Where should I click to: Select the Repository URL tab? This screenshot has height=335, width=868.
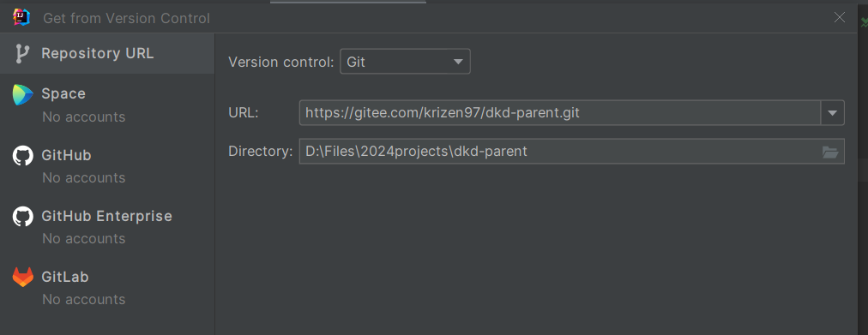pyautogui.click(x=107, y=54)
